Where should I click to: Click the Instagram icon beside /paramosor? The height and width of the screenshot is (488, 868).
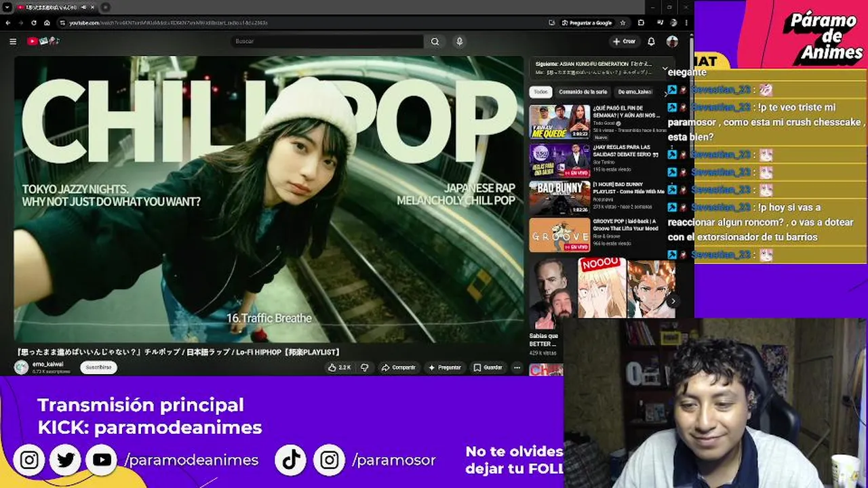click(330, 460)
